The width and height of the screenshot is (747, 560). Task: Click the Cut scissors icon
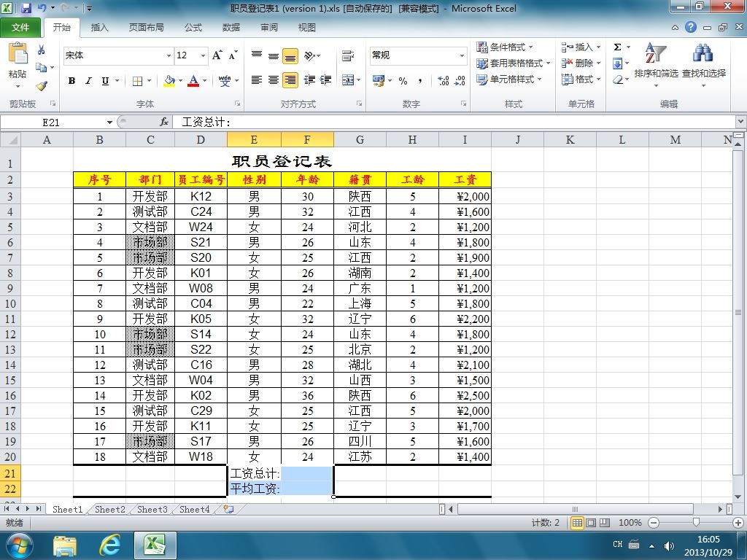(42, 50)
